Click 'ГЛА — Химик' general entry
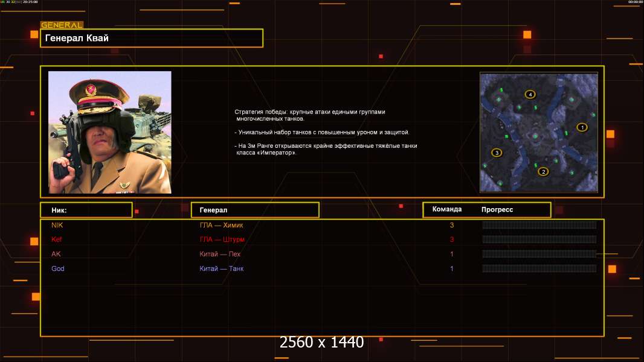Screen dimensions: 644x362 [221, 225]
